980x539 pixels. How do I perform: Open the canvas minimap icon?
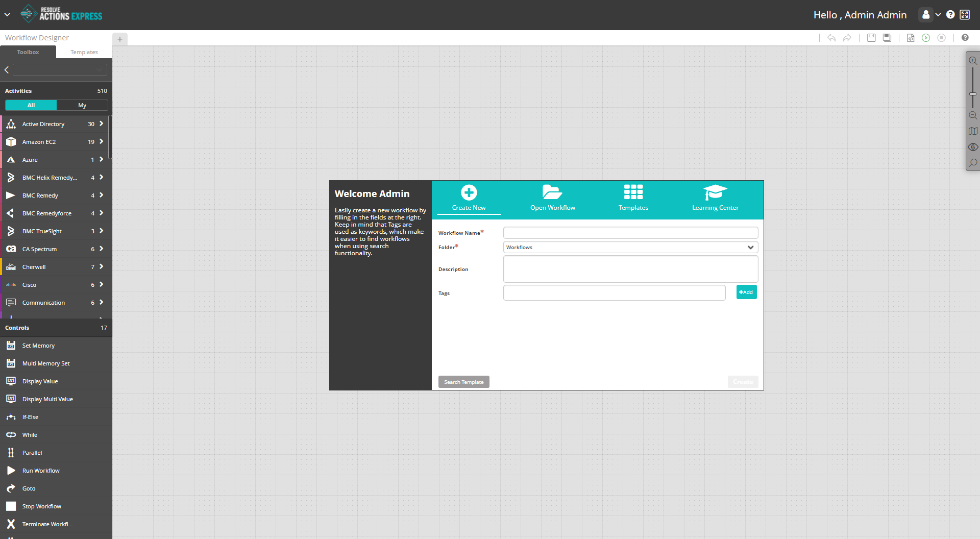973,131
